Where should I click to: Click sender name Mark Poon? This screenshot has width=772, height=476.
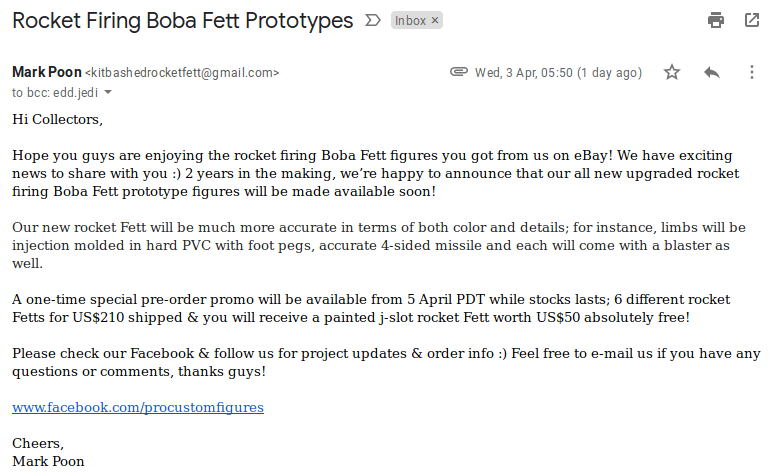pos(47,72)
